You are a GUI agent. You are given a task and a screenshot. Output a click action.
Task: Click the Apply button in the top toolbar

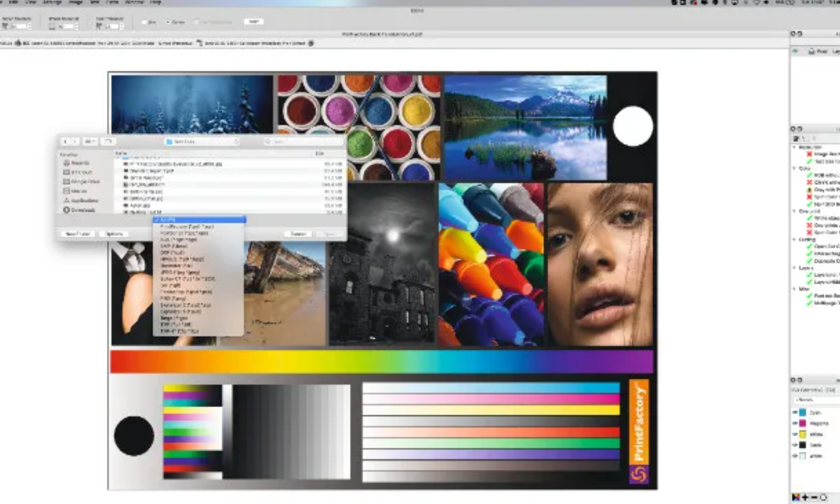point(254,21)
